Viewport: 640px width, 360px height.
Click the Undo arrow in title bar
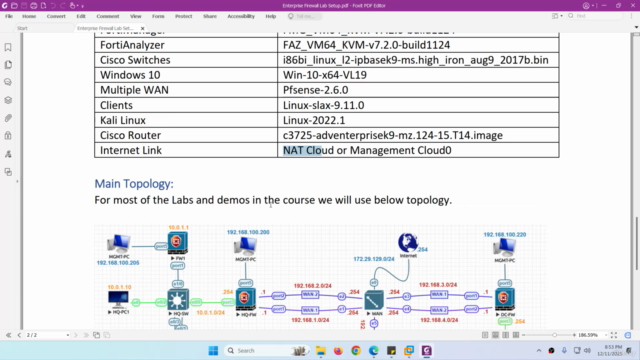(x=53, y=6)
